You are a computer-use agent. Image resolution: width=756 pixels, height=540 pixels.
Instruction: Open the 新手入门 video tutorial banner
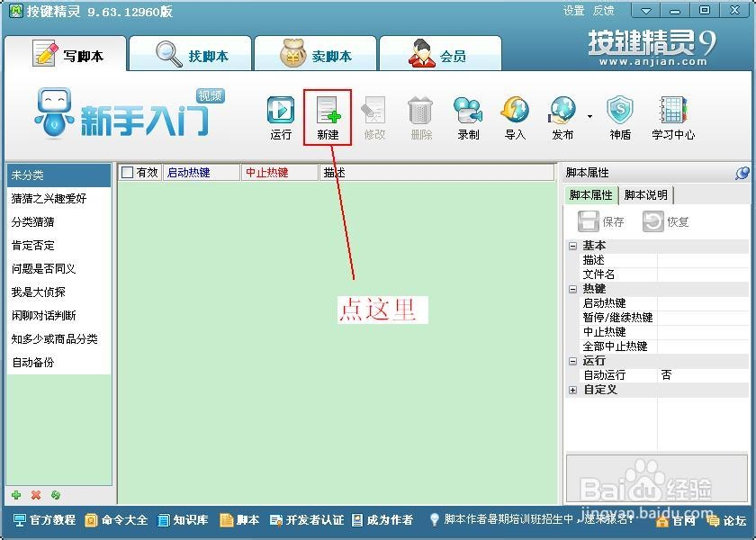tap(130, 113)
